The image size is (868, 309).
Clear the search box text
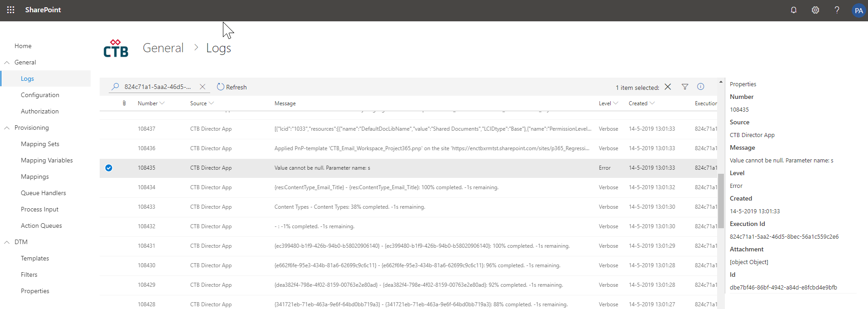(x=203, y=87)
